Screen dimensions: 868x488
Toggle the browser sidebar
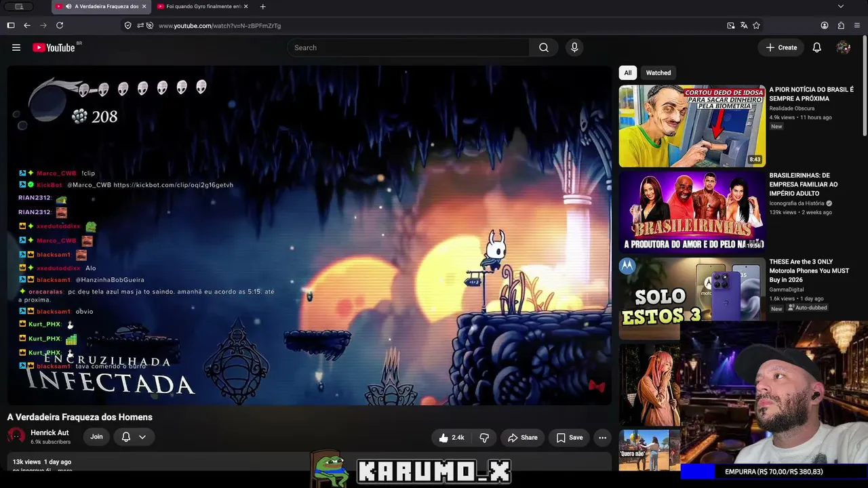pyautogui.click(x=11, y=26)
